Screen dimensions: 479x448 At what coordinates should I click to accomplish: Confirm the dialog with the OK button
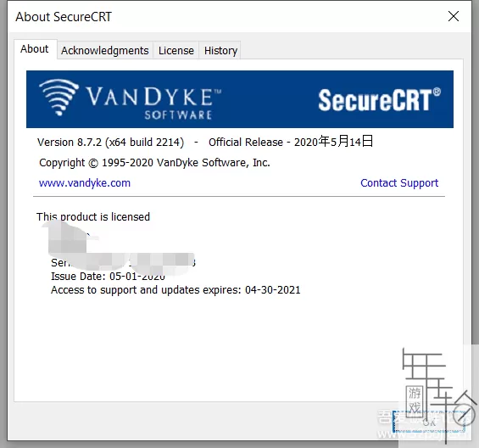[428, 422]
